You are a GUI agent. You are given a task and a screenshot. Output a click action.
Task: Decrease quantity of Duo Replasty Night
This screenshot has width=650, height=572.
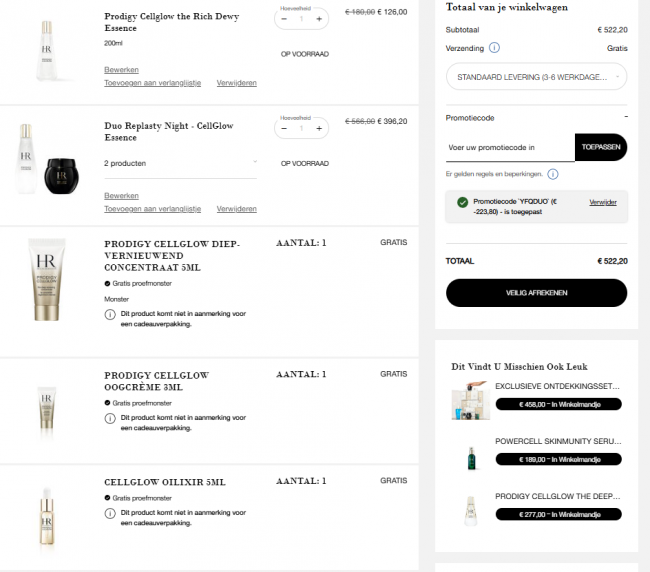pyautogui.click(x=284, y=128)
